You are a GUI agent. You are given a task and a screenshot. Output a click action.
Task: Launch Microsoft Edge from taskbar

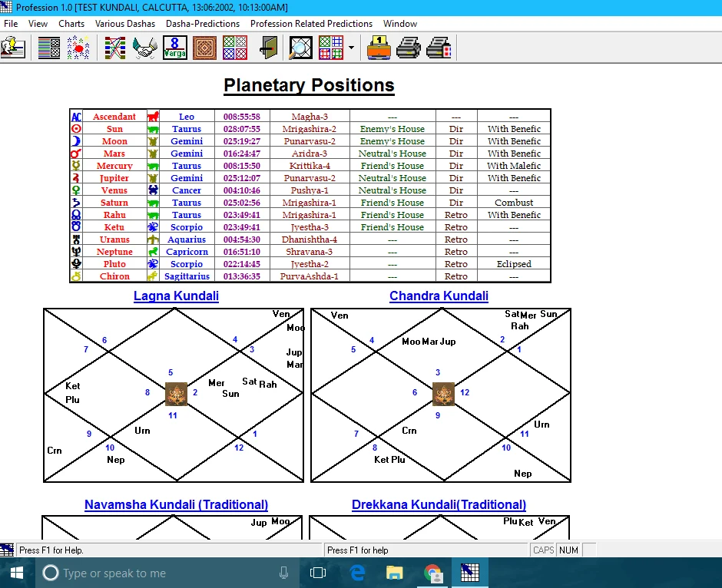point(357,573)
